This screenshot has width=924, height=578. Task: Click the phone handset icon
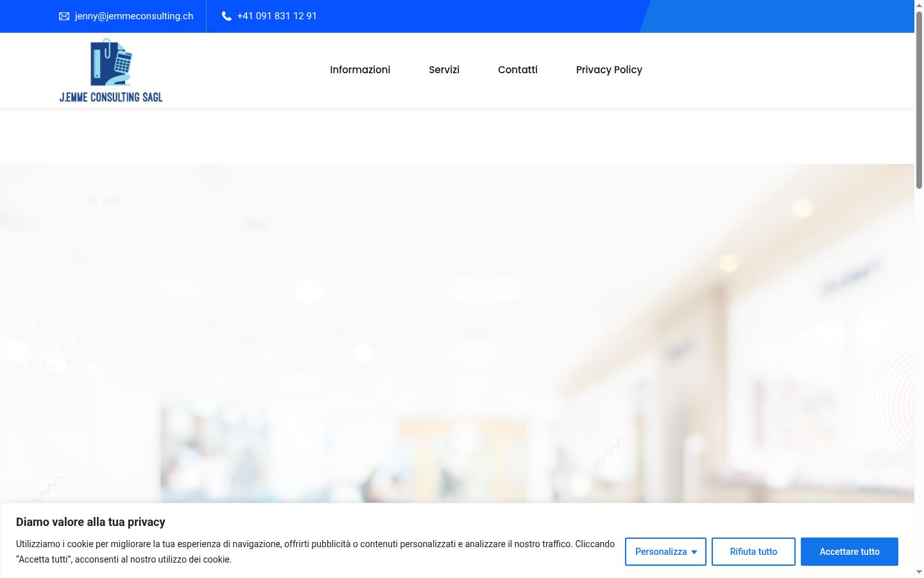coord(227,16)
